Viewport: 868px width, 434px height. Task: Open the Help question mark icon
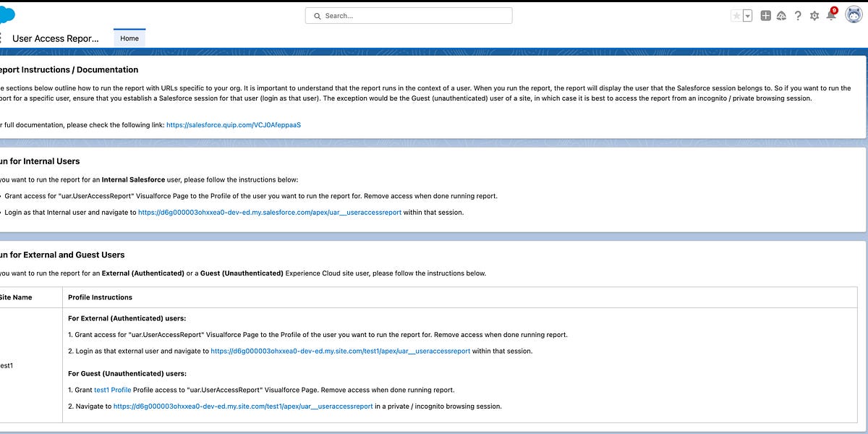coord(797,15)
